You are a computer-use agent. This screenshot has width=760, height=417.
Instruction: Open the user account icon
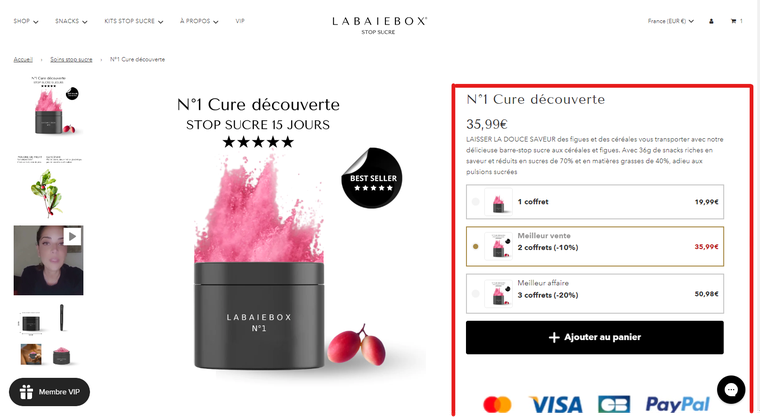pos(711,21)
